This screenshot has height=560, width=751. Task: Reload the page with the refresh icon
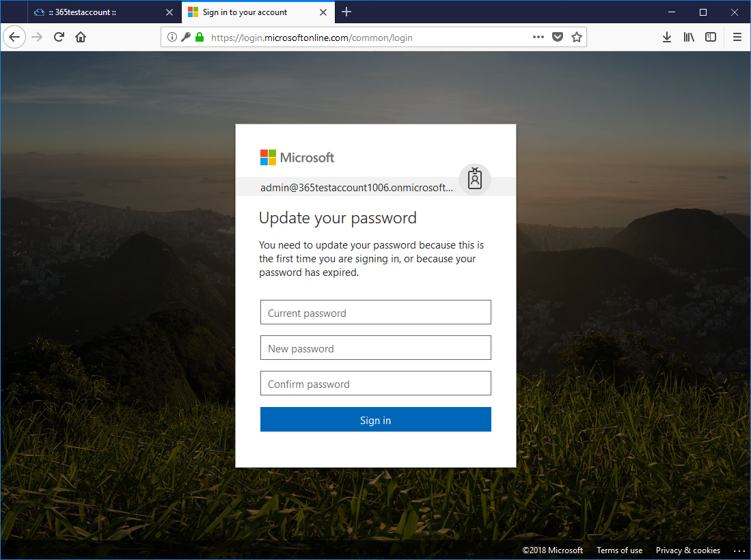pyautogui.click(x=59, y=38)
